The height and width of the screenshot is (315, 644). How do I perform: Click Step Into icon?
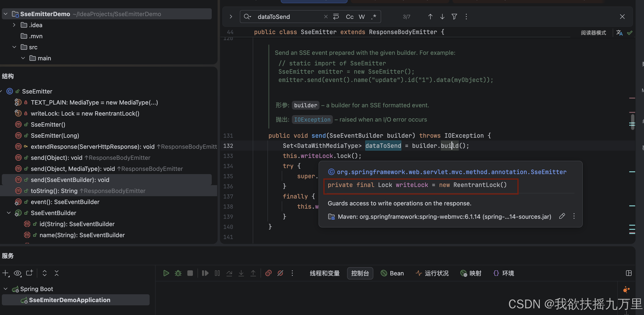(241, 273)
